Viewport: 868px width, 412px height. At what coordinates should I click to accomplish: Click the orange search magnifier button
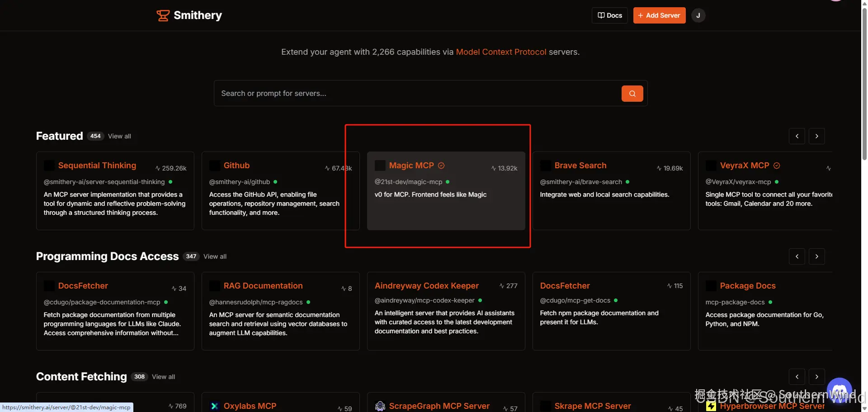click(x=632, y=94)
